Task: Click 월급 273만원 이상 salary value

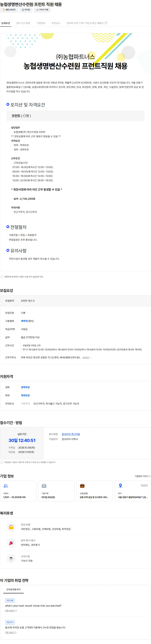Action: (30, 337)
